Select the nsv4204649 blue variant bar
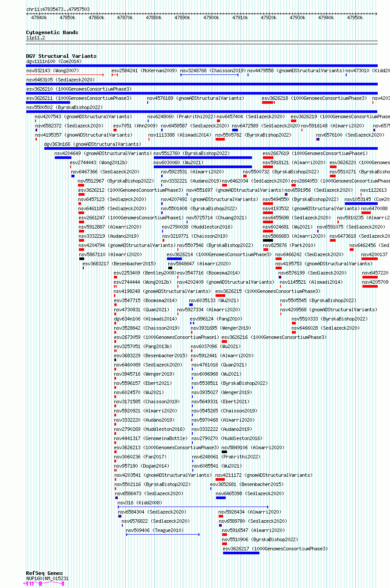The height and width of the screenshot is (588, 390). (x=63, y=158)
